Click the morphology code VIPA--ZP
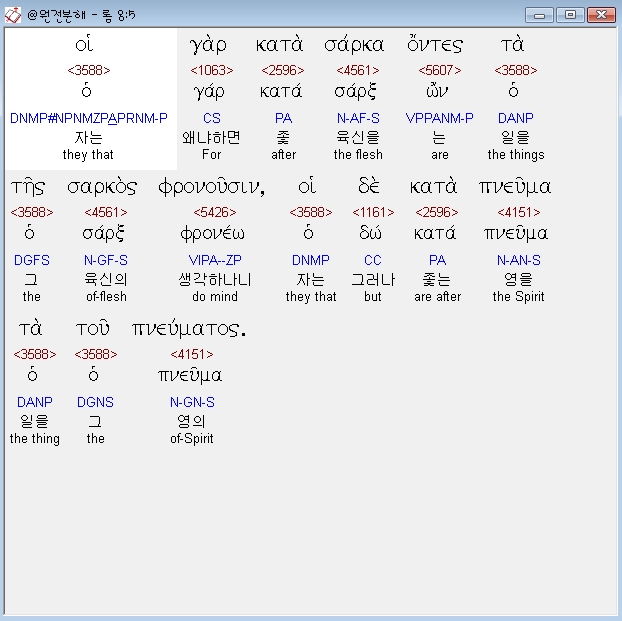Image resolution: width=622 pixels, height=621 pixels. pyautogui.click(x=215, y=260)
